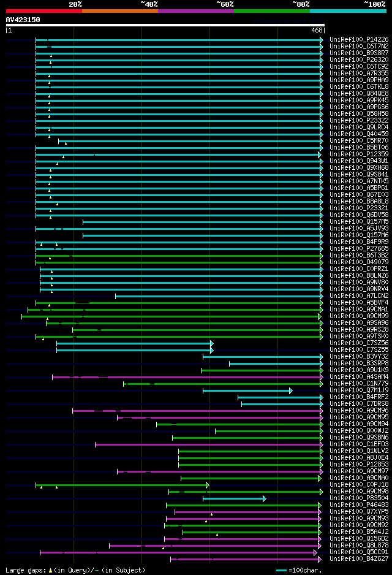This screenshot has height=575, width=392.
Task: Select hit UniRef100_C6TKL8
Action: pos(359,87)
